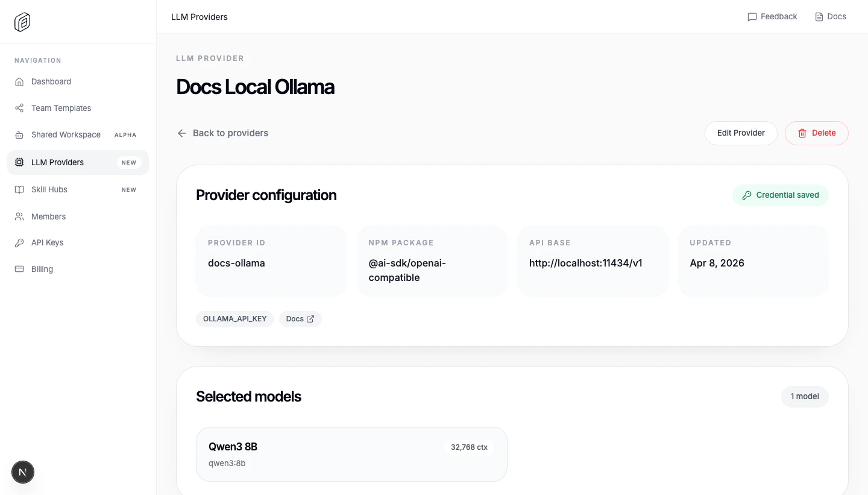The height and width of the screenshot is (495, 868).
Task: Click the Qwen3 8B model card
Action: tap(351, 454)
